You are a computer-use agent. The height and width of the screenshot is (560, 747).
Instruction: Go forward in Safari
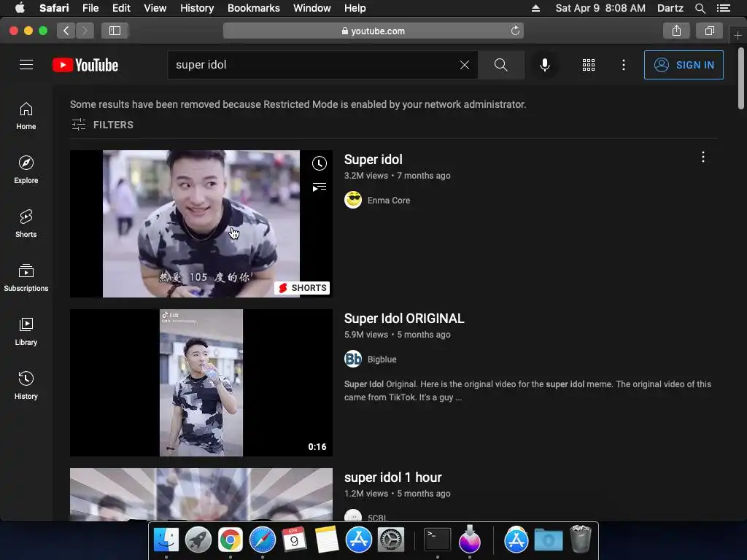[x=85, y=31]
